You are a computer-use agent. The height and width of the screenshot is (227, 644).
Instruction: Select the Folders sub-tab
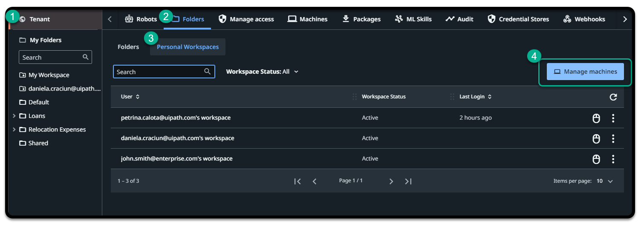point(128,47)
